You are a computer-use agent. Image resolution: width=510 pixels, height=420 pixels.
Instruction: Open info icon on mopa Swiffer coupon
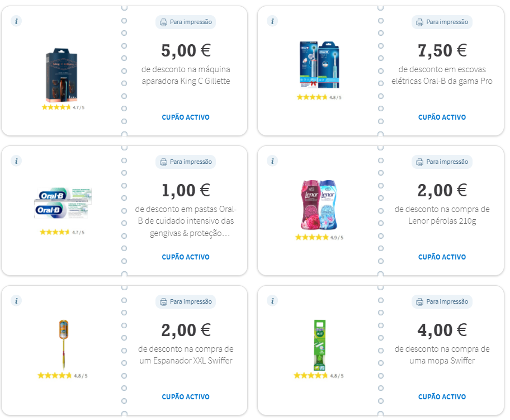(272, 301)
